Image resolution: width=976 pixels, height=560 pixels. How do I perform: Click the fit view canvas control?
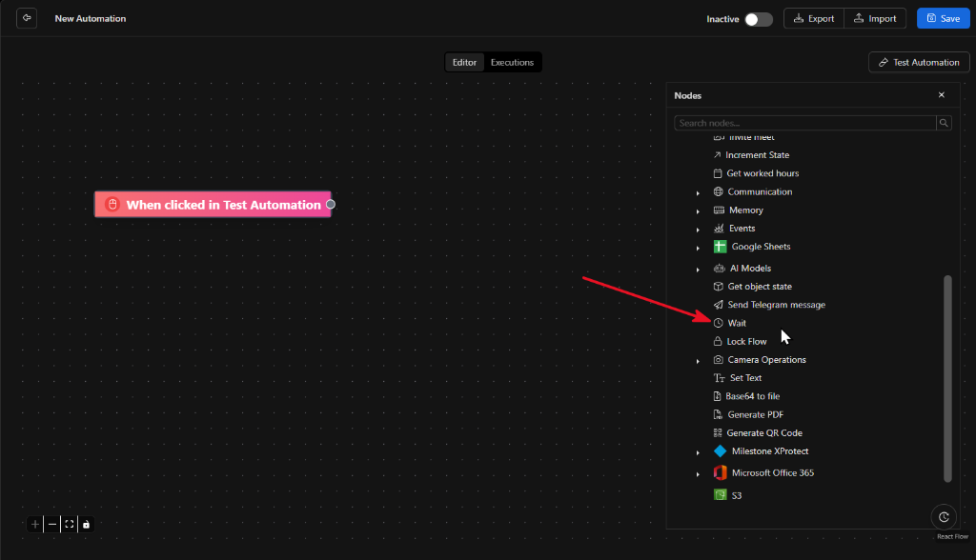pyautogui.click(x=69, y=525)
